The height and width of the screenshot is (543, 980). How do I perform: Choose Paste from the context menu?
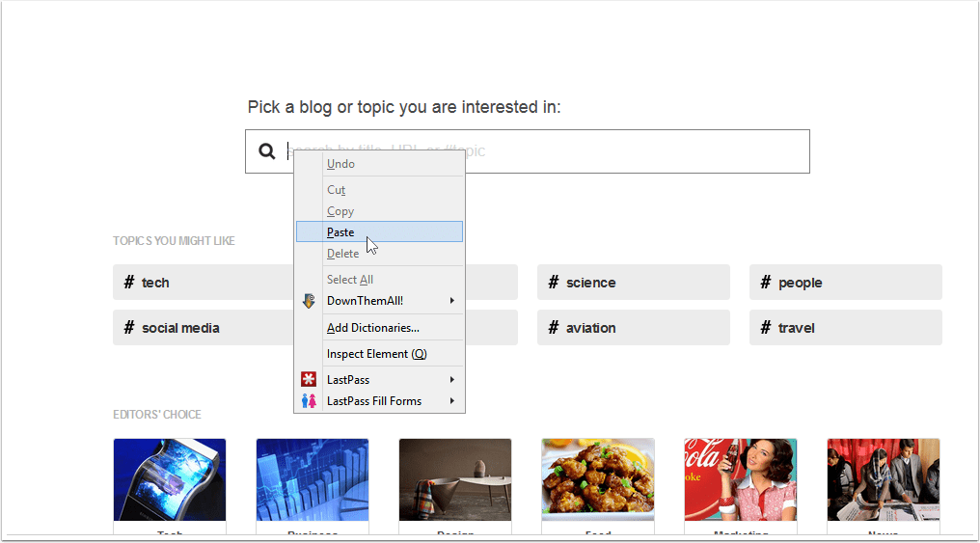pos(340,232)
